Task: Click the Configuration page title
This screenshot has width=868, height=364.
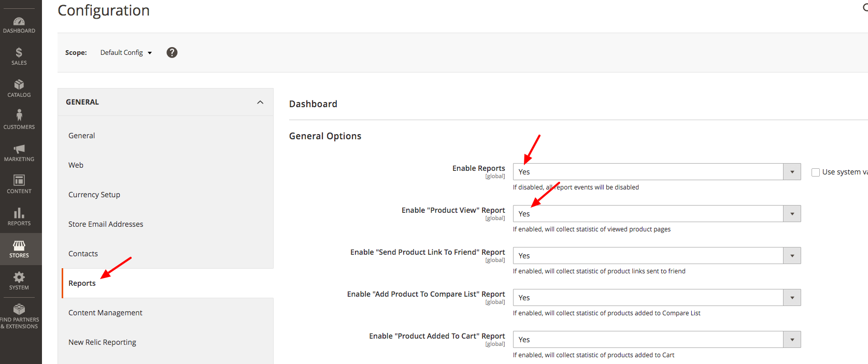Action: pyautogui.click(x=104, y=10)
